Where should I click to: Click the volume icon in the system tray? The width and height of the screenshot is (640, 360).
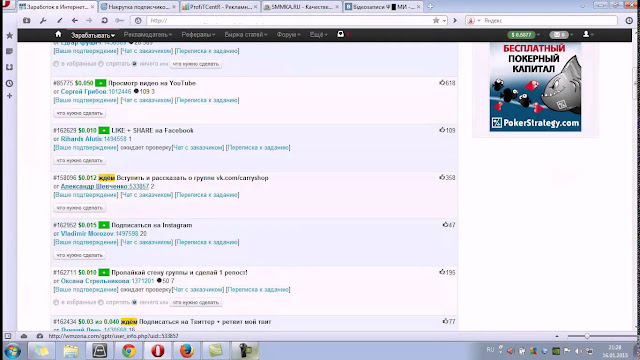pos(578,351)
